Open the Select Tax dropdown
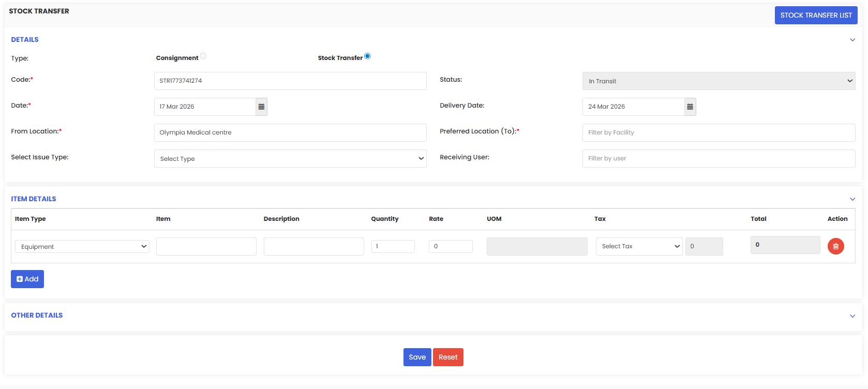The width and height of the screenshot is (868, 389). (x=639, y=246)
